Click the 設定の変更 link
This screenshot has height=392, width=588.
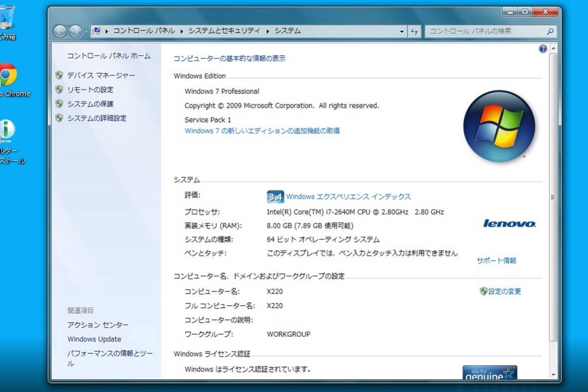(505, 291)
